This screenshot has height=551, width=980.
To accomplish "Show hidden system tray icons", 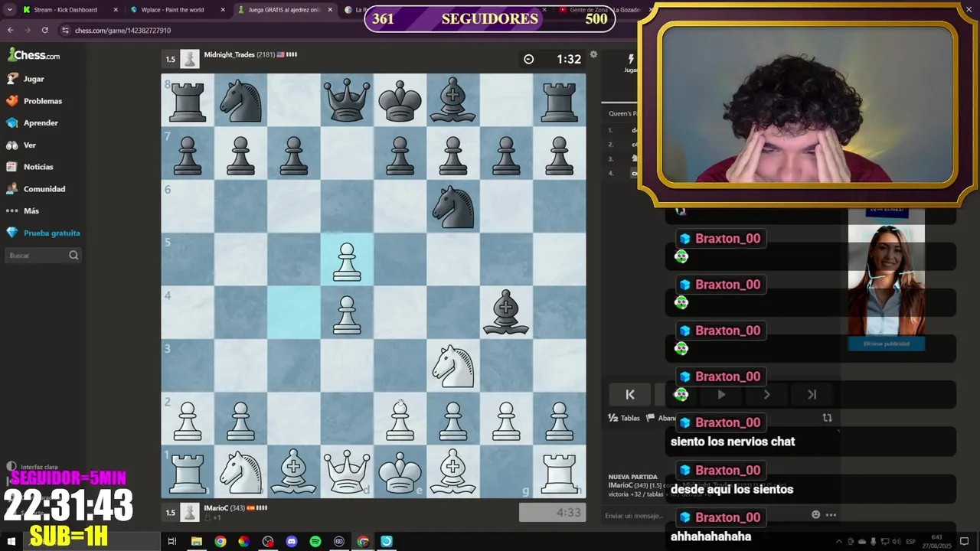I will coord(838,542).
